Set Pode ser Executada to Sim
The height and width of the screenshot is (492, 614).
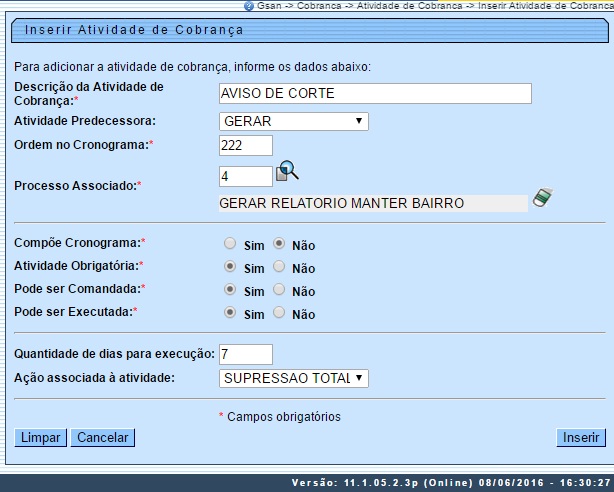[x=230, y=312]
